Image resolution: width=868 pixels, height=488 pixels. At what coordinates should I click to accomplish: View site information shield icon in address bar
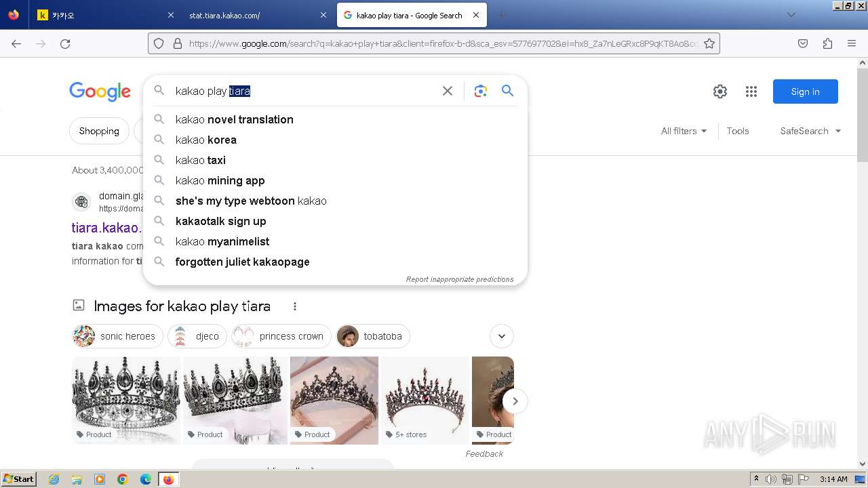click(x=159, y=43)
